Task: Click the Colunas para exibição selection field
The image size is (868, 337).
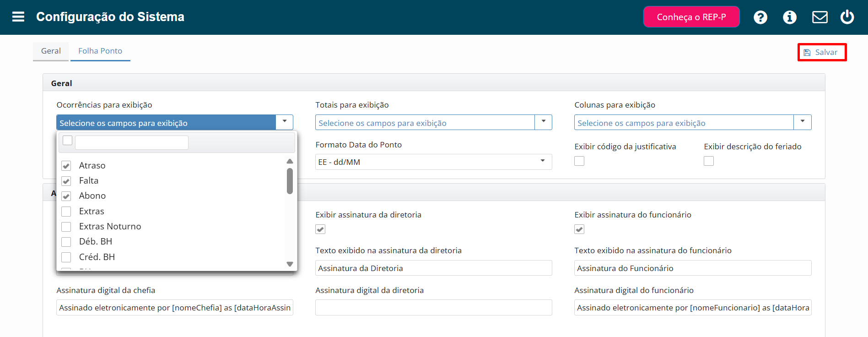Action: pos(684,122)
